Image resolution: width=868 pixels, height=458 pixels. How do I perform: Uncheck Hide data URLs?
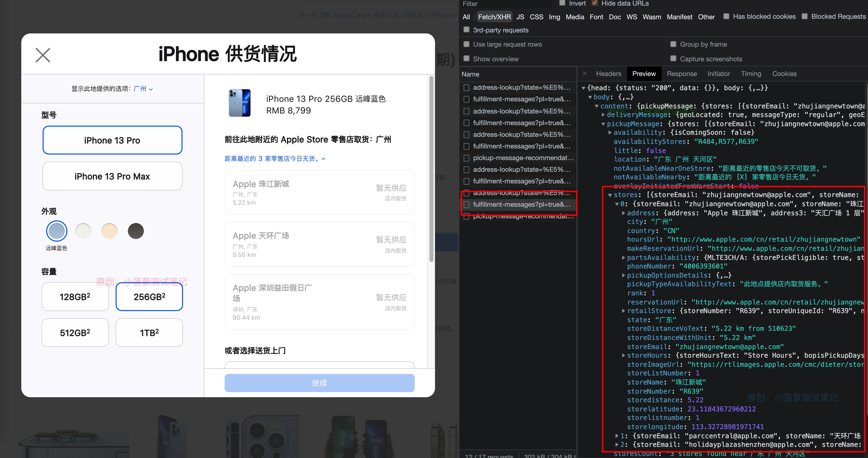point(595,3)
